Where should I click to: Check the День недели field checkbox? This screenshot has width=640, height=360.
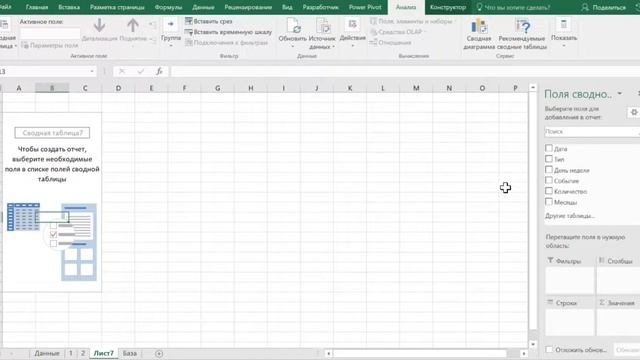[549, 169]
